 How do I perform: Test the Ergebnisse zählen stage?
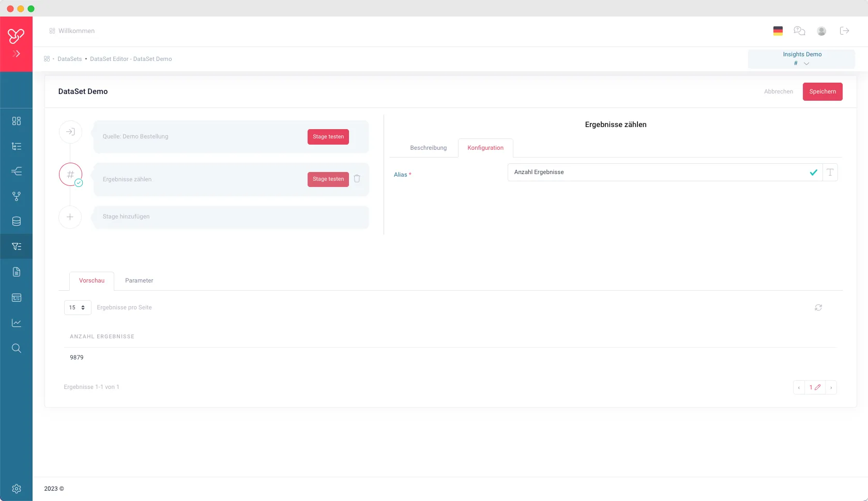pos(328,179)
